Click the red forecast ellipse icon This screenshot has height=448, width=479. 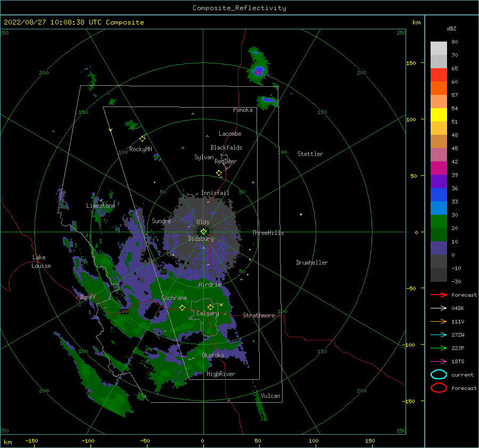point(439,388)
